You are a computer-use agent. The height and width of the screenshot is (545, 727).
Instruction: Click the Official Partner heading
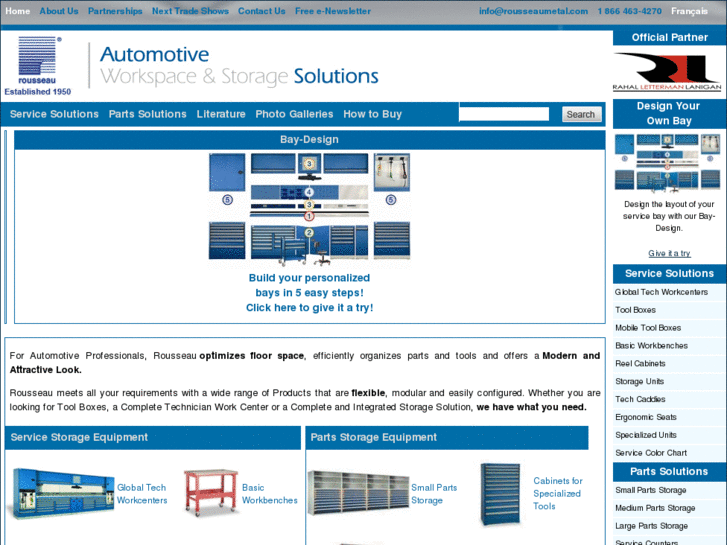(669, 38)
